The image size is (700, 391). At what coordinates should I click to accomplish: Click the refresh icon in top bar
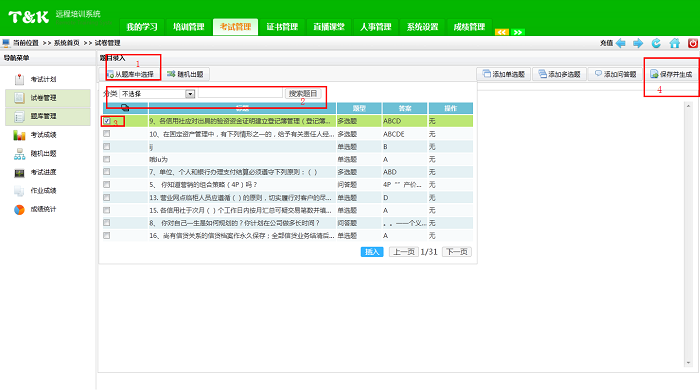656,43
